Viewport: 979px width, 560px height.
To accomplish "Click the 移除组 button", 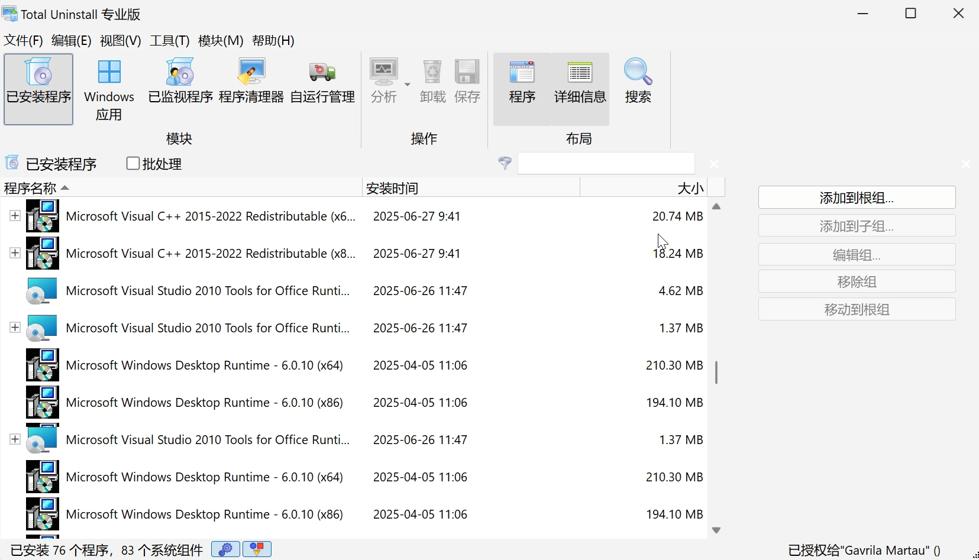I will click(857, 281).
